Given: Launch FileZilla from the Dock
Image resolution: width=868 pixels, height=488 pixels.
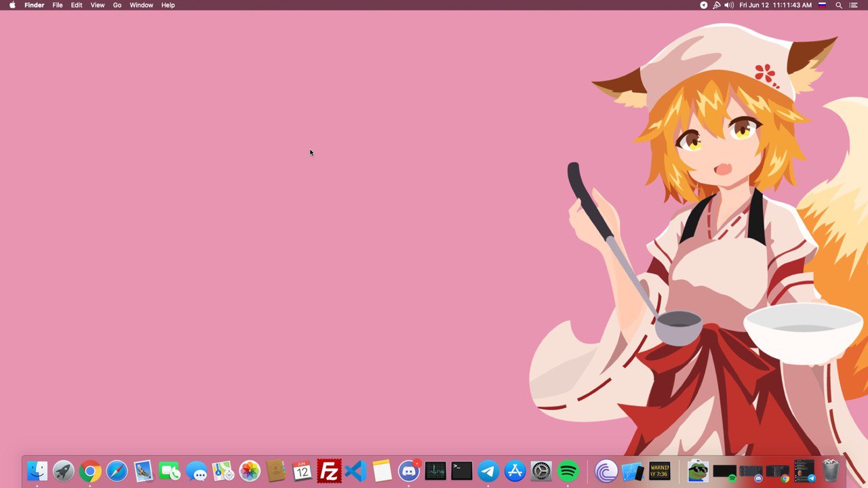Looking at the screenshot, I should tap(329, 470).
